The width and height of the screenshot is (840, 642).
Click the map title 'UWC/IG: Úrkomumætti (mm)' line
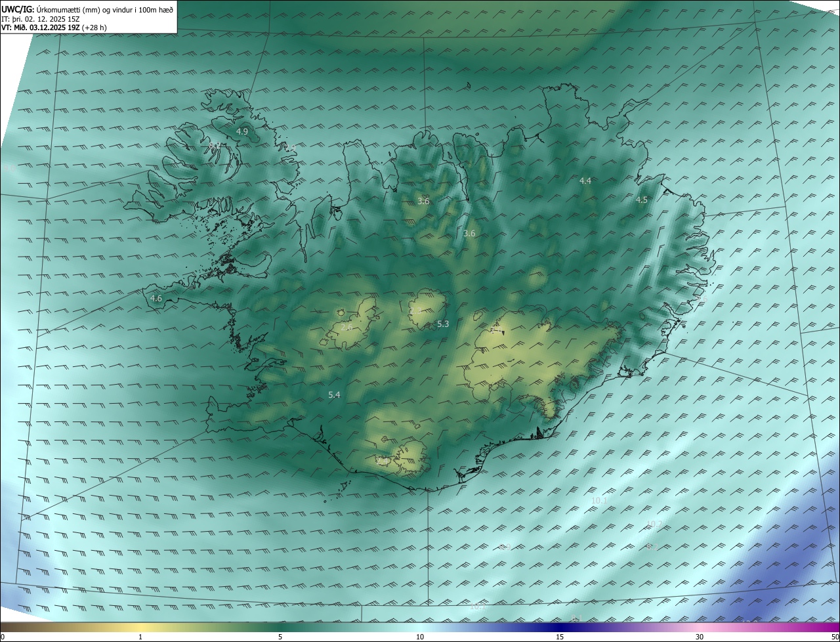tap(87, 9)
